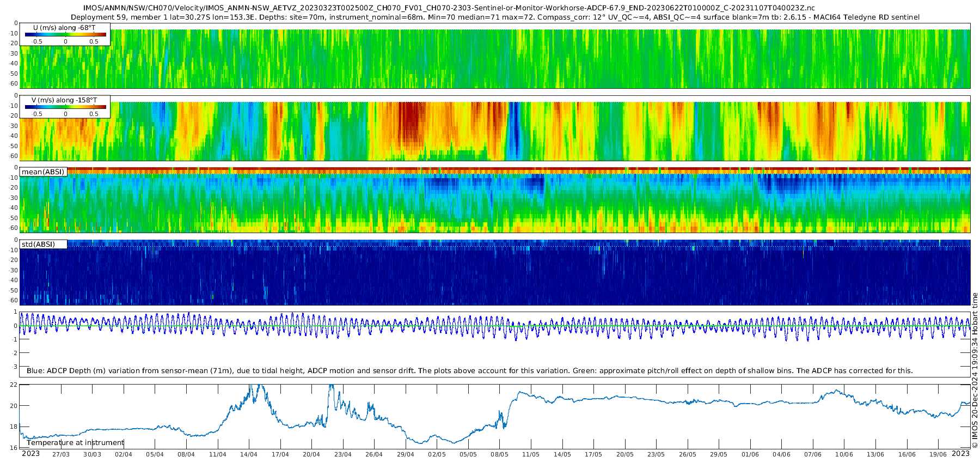The height and width of the screenshot is (463, 980).
Task: Click the V velocity colorbar gradient
Action: click(x=65, y=107)
